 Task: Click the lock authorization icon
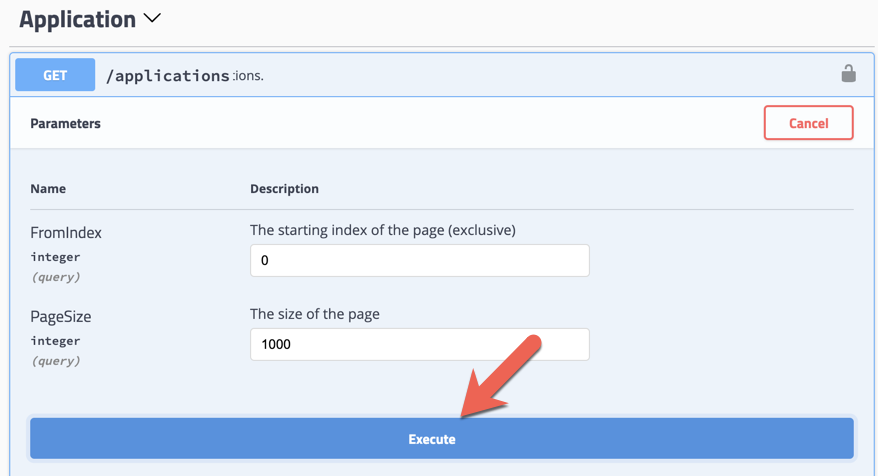coord(848,74)
